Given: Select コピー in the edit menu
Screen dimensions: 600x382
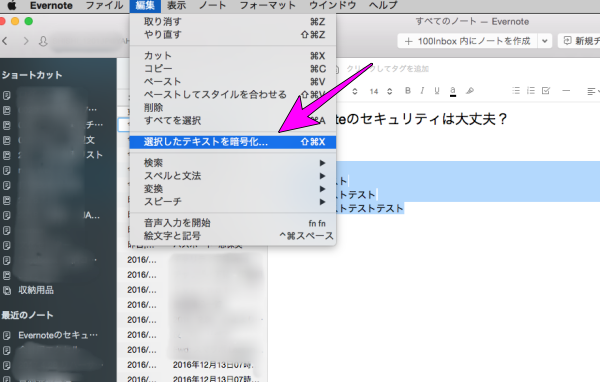Looking at the screenshot, I should click(233, 69).
